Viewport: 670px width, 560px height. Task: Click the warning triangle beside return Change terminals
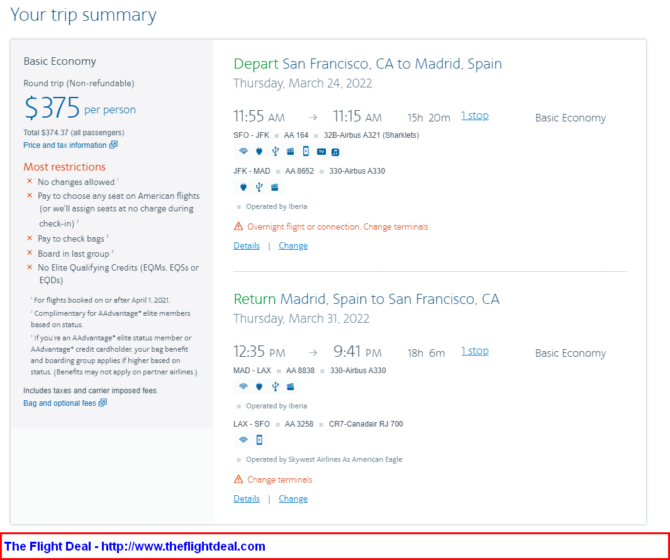(x=238, y=479)
